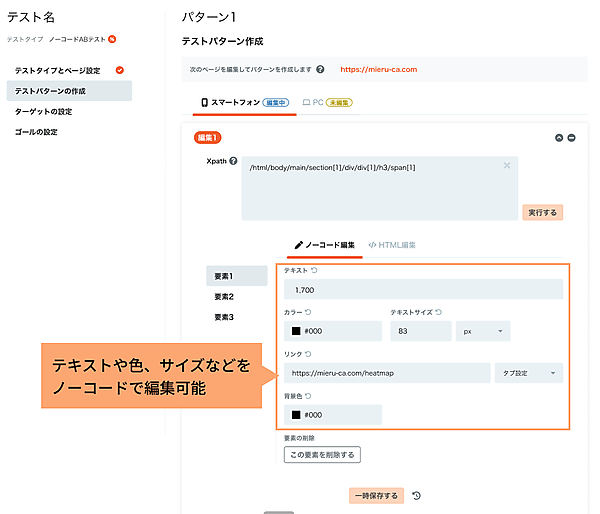
Task: Reset the テキスト field with its undo icon
Action: click(x=315, y=270)
